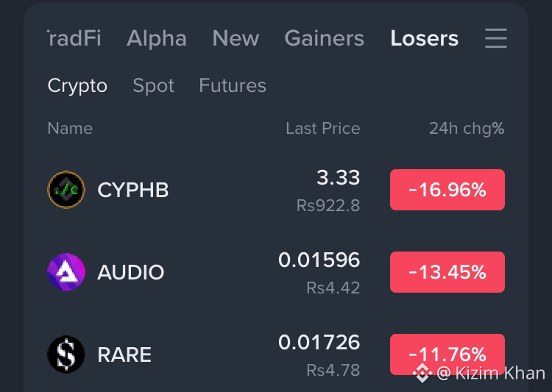The width and height of the screenshot is (552, 392).
Task: Choose the Futures sub-filter
Action: tap(233, 85)
